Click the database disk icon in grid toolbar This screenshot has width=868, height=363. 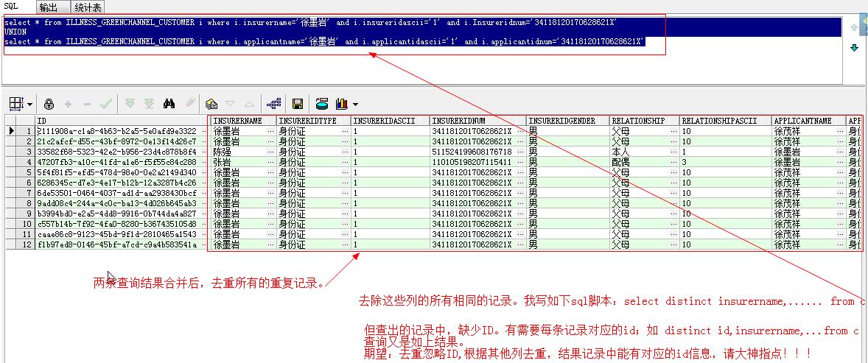(x=322, y=104)
